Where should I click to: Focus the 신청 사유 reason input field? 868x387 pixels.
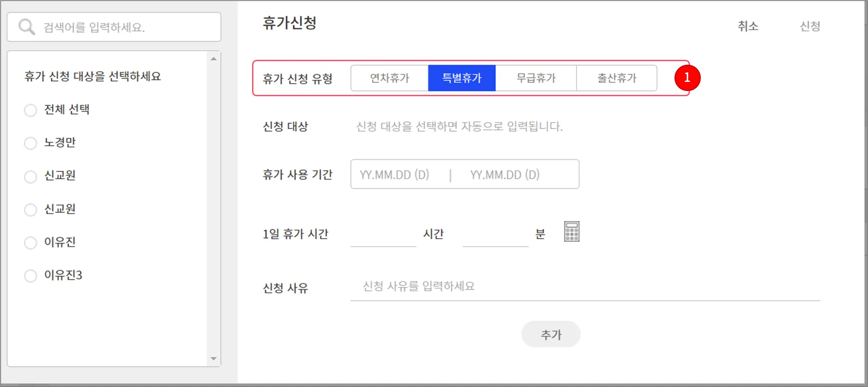coord(585,286)
